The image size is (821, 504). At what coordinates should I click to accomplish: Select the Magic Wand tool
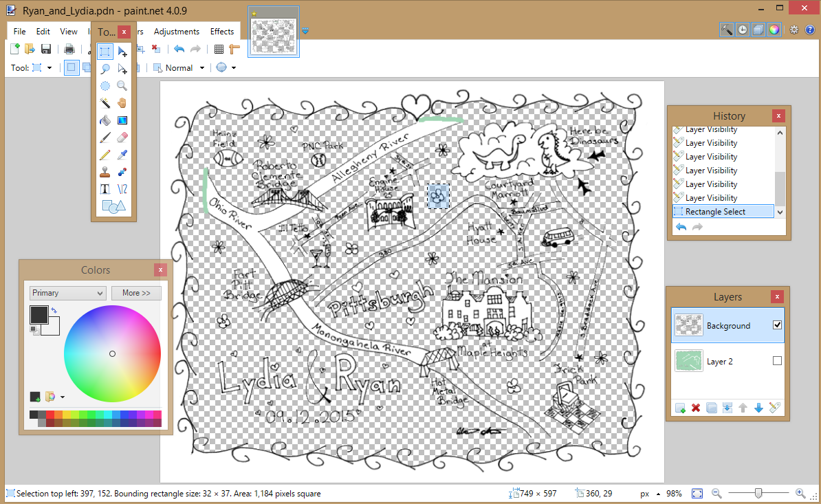105,102
